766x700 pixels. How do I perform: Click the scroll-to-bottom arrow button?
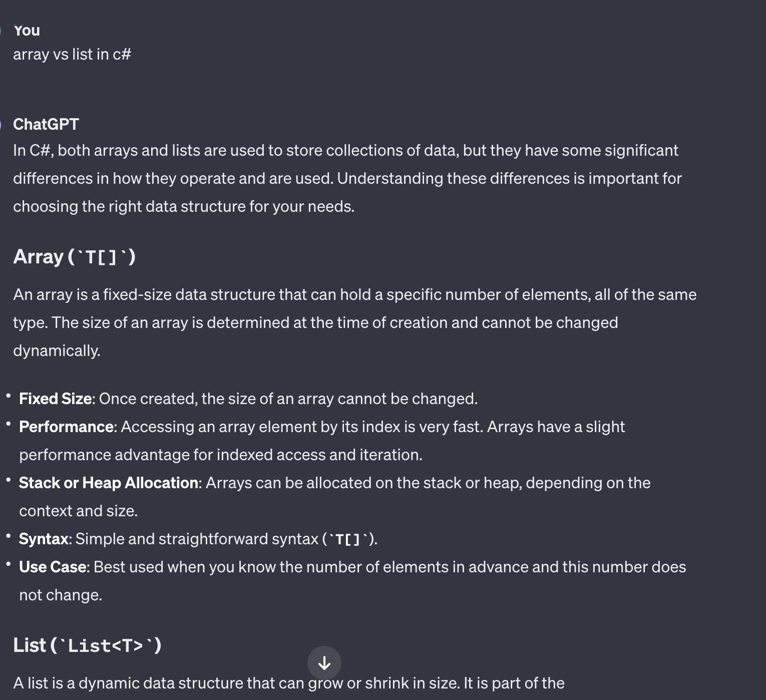(324, 663)
